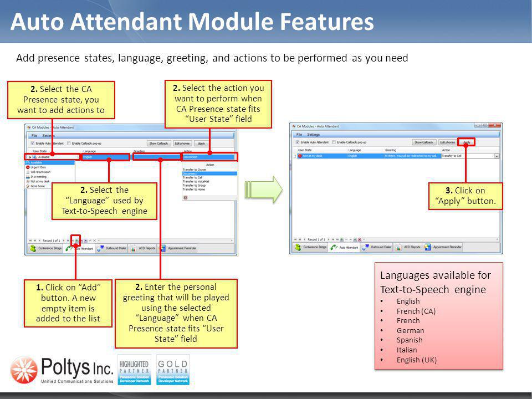
Task: Open Appointment Reminder tab in right window
Action: 443,247
